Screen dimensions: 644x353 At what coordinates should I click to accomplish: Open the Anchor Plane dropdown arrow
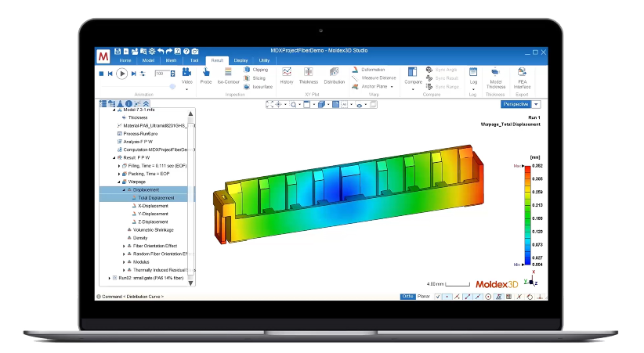pos(392,87)
